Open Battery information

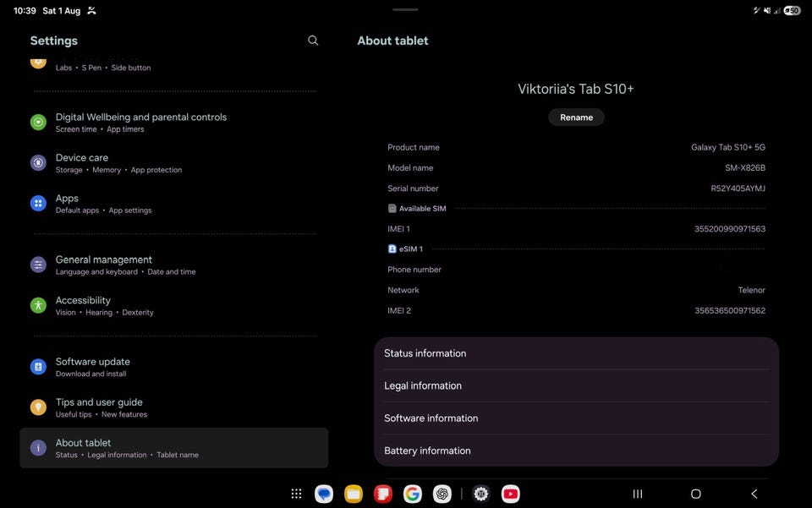tap(576, 451)
